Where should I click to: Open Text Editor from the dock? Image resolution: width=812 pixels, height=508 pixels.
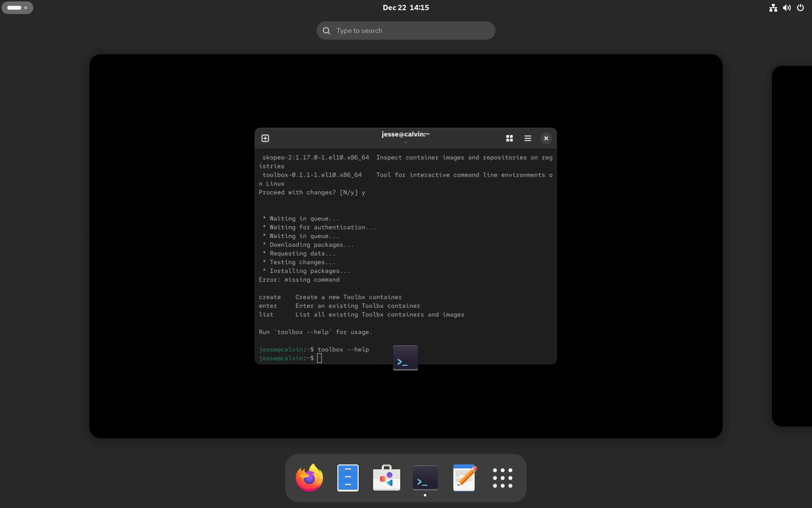[x=464, y=478]
